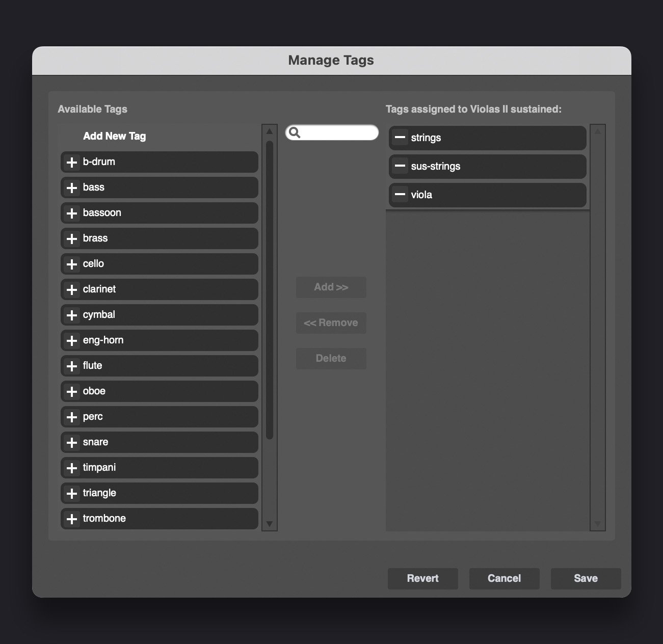Screen dimensions: 663x644
Task: Select the bassoon tag label
Action: tap(102, 213)
